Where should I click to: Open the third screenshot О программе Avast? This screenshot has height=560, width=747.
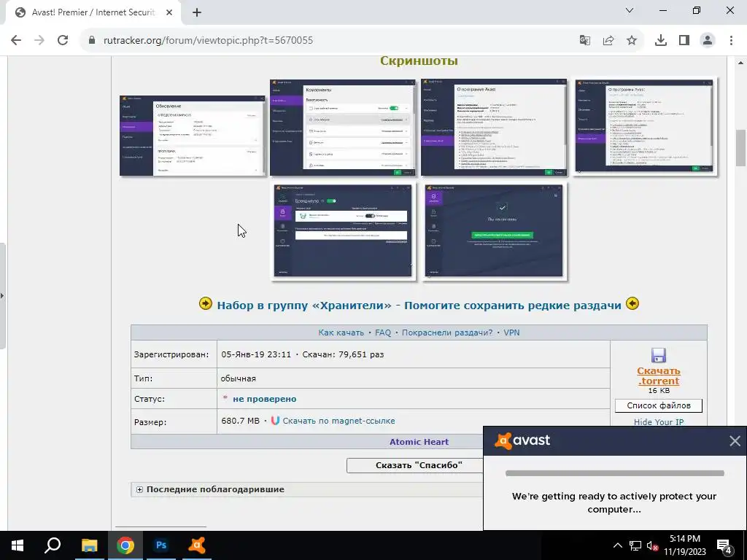point(494,128)
